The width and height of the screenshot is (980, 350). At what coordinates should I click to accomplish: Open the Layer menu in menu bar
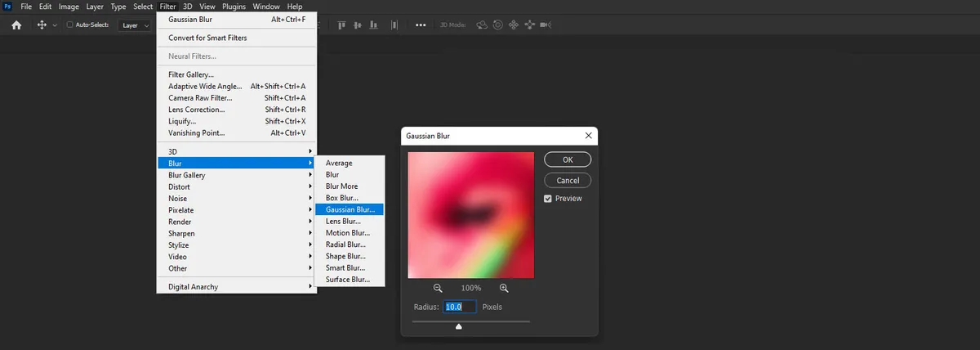click(x=95, y=7)
